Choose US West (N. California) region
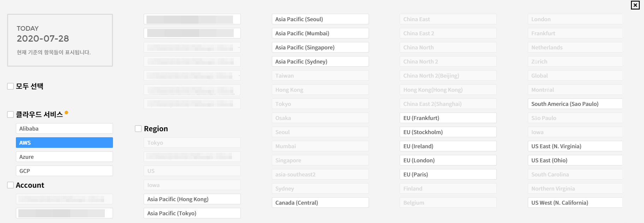644x223 pixels. click(575, 203)
